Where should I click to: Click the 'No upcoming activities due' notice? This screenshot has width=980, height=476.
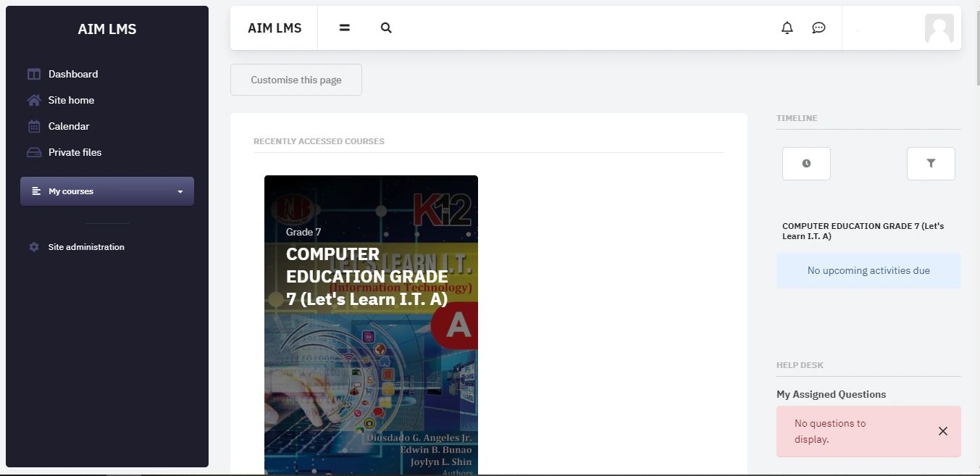[x=868, y=271]
